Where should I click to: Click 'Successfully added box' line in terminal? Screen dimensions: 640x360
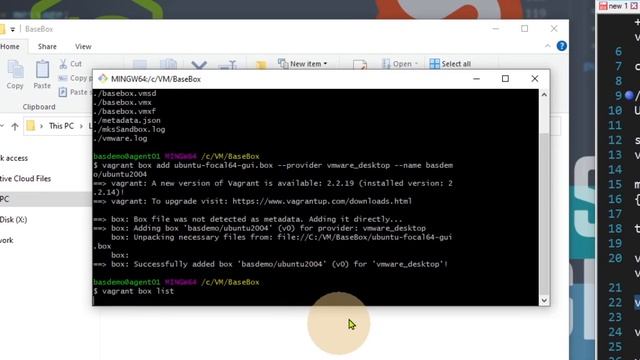[271, 264]
